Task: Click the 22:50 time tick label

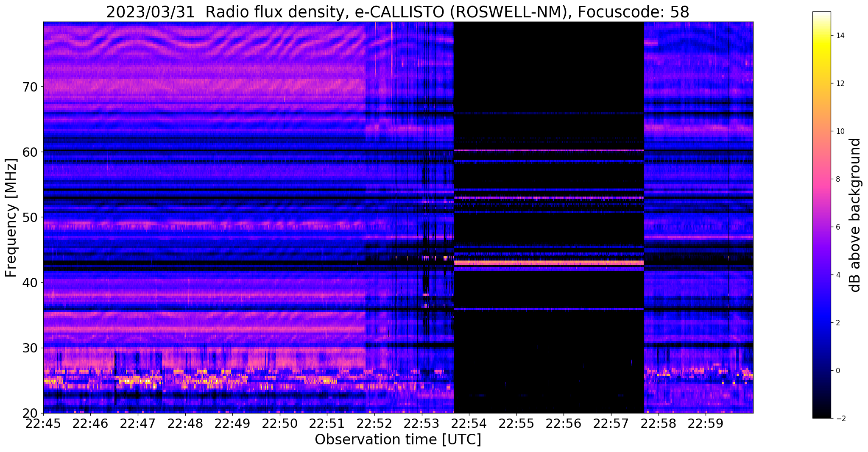Action: coord(280,423)
